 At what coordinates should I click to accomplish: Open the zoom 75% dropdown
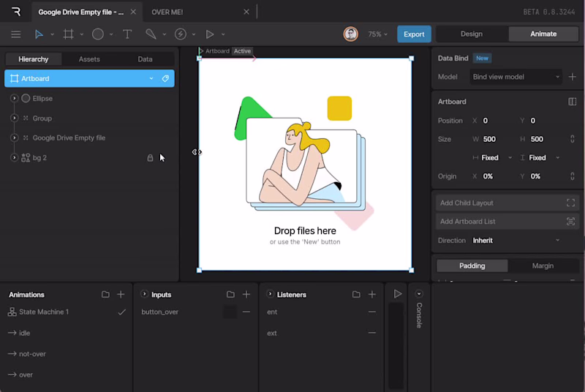(377, 34)
